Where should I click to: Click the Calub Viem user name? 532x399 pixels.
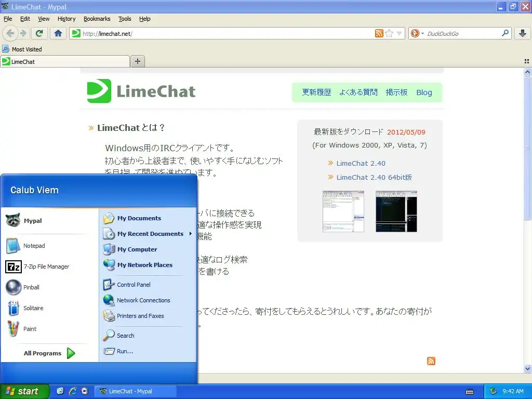click(34, 190)
